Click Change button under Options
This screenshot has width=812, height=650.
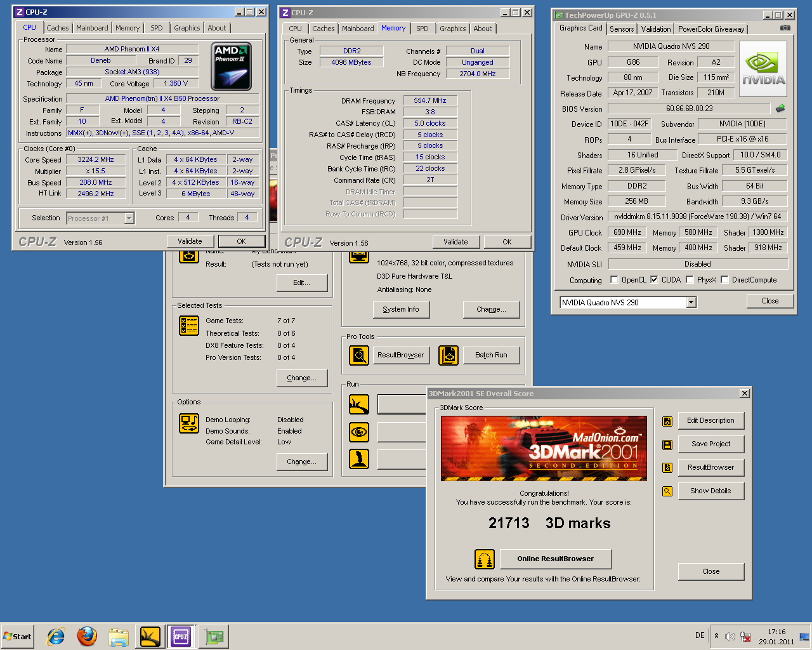click(302, 462)
